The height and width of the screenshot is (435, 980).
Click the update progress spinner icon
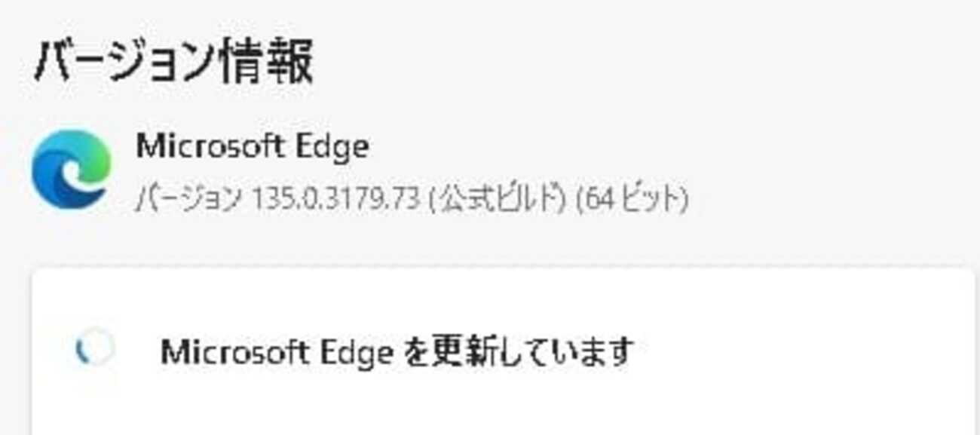[x=95, y=349]
